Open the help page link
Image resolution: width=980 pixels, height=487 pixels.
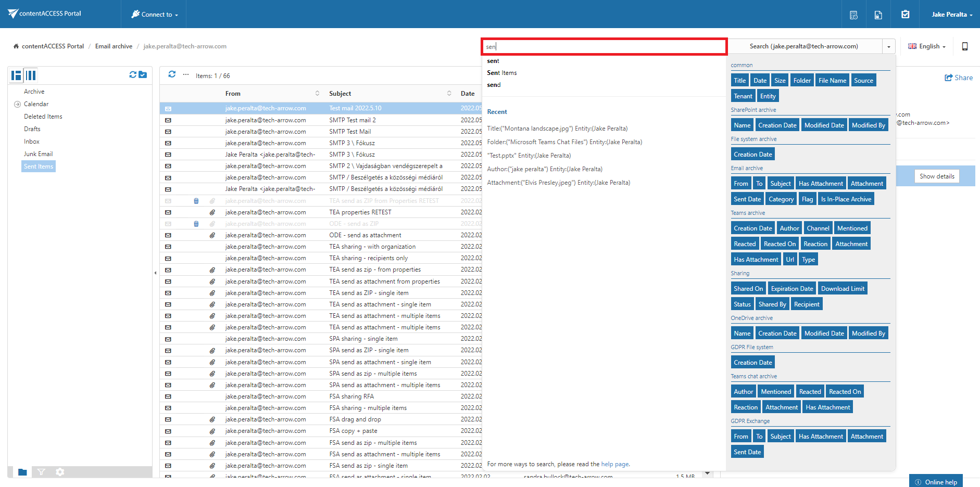coord(614,464)
